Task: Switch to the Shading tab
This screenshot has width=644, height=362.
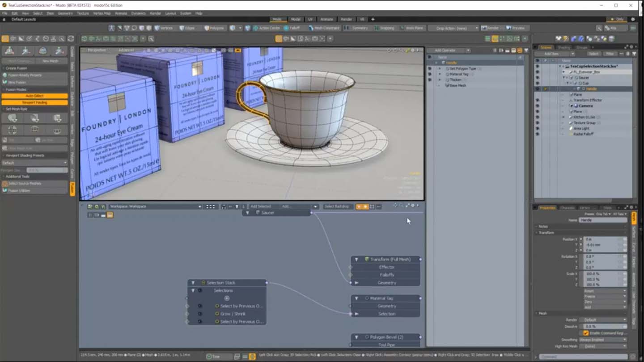Action: pos(563,47)
